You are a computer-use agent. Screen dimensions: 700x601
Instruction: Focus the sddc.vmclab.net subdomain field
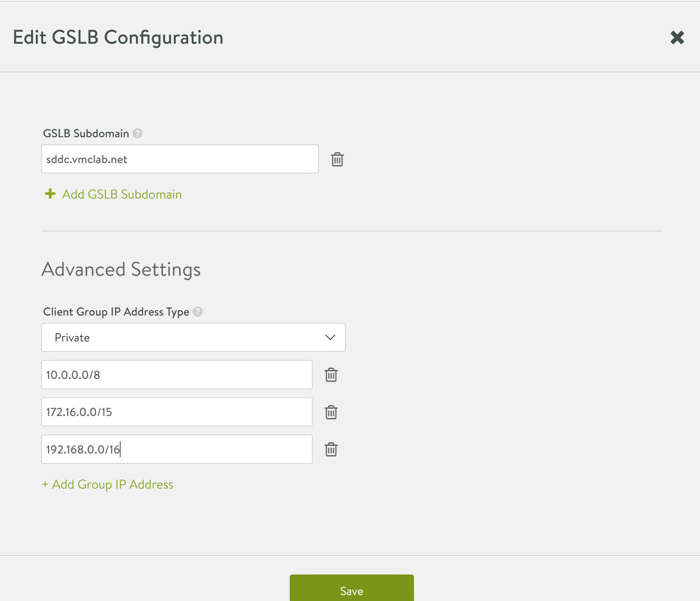180,159
